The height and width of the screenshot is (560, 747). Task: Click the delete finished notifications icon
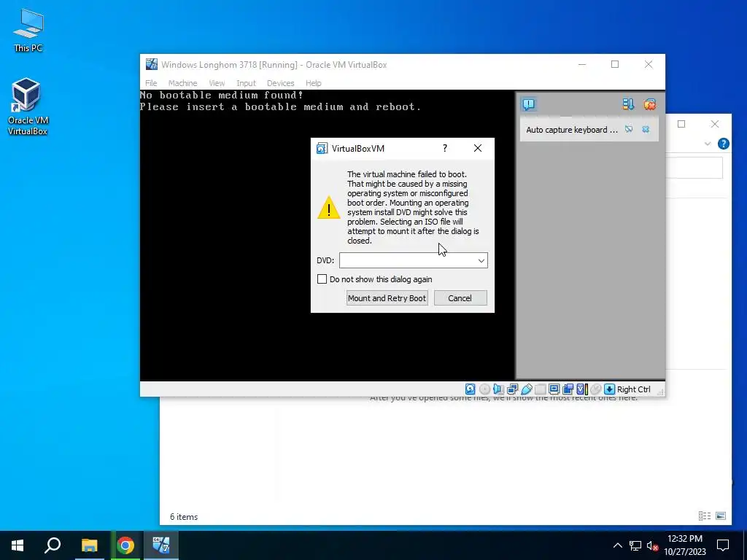[x=649, y=104]
